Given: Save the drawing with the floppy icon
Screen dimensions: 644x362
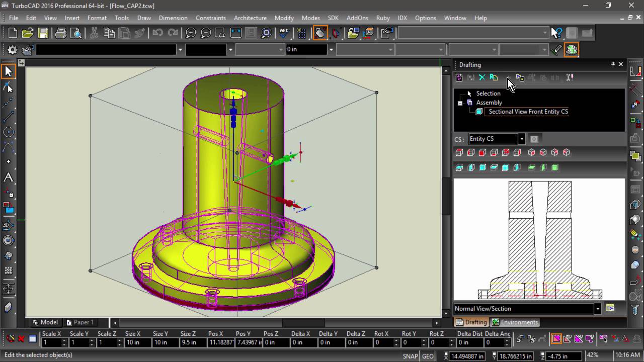Looking at the screenshot, I should pos(43,33).
